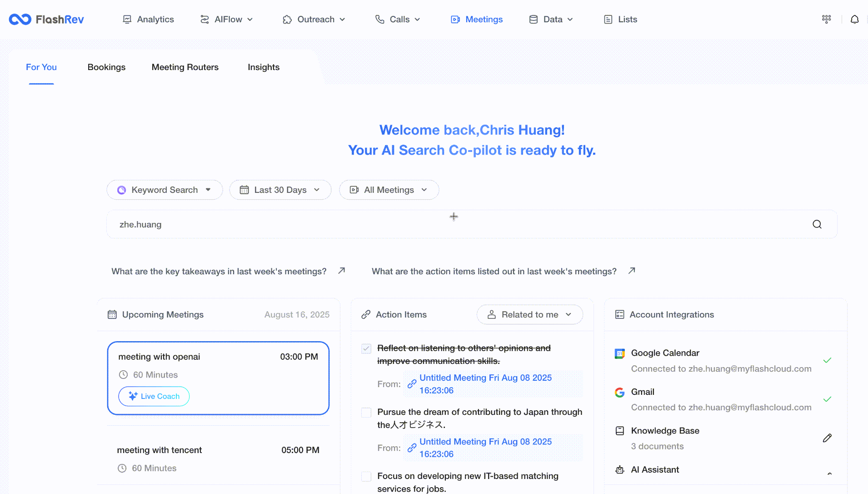Open the notifications bell
This screenshot has width=868, height=494.
(x=854, y=19)
